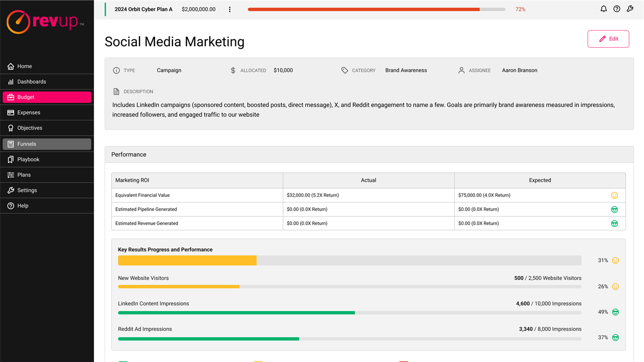
Task: Go to Home in the sidebar
Action: (24, 66)
